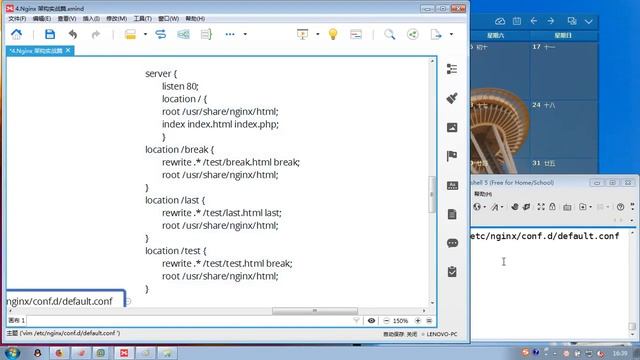Image resolution: width=640 pixels, height=360 pixels.
Task: Redo the last undone edit
Action: [x=96, y=34]
